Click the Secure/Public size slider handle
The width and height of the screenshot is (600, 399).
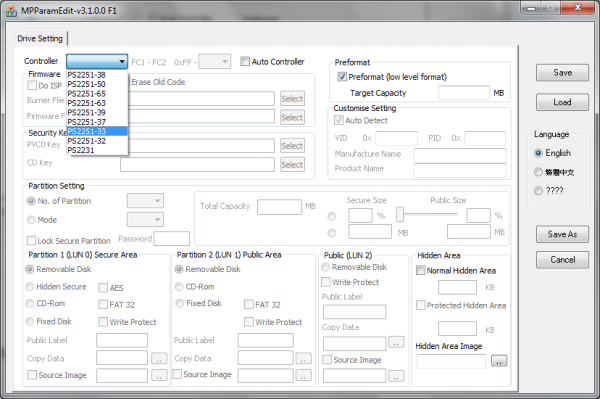[x=400, y=215]
